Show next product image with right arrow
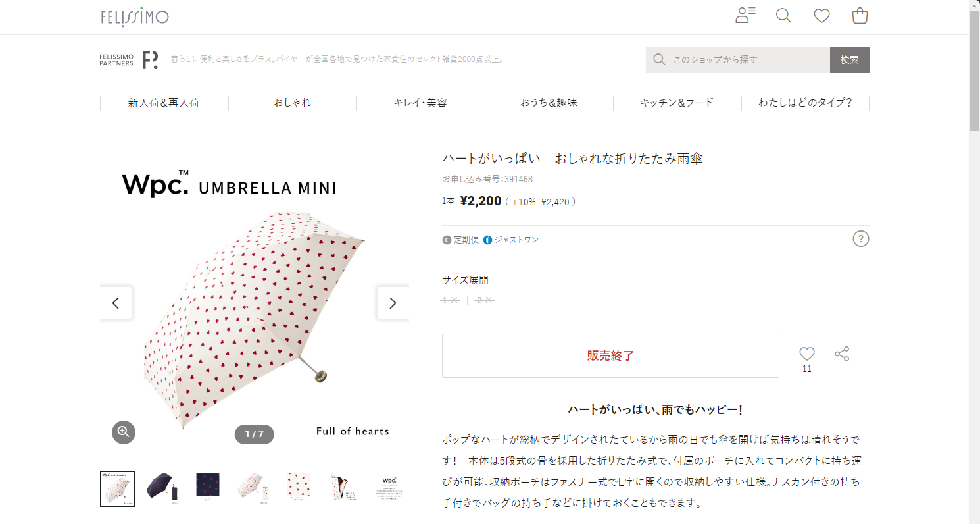 393,303
